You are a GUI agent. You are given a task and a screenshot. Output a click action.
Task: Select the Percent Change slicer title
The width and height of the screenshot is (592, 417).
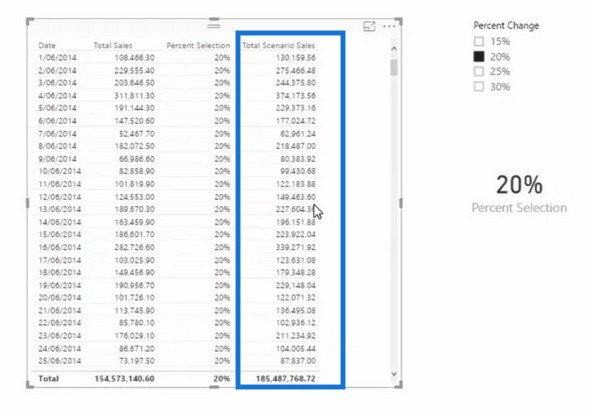[506, 26]
